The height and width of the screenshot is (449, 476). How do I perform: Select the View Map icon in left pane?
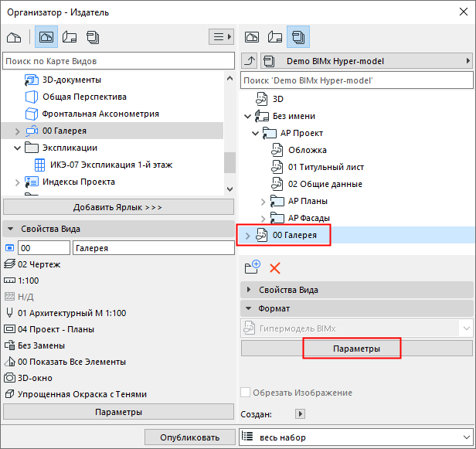tap(46, 37)
